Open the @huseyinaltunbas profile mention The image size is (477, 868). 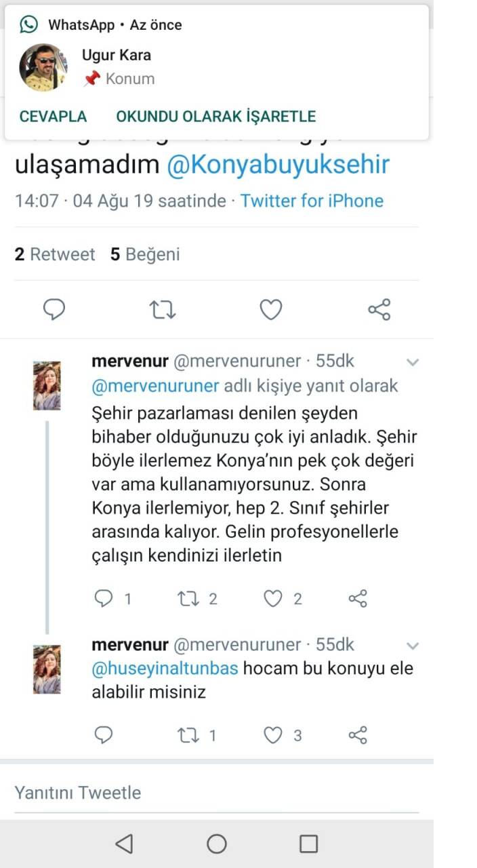[165, 668]
